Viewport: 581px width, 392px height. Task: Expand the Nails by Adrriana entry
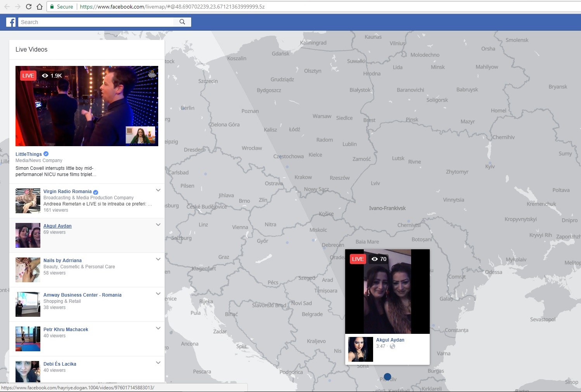(x=158, y=259)
